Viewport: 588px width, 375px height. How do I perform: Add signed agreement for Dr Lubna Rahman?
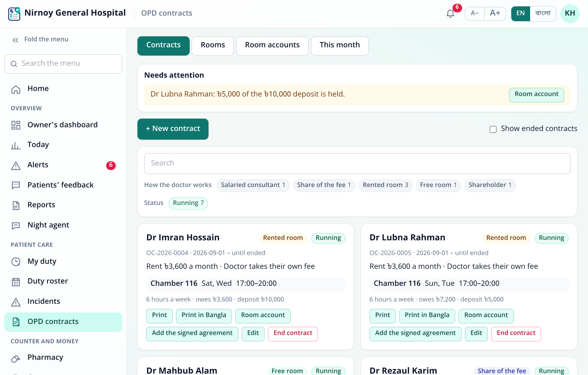point(415,333)
